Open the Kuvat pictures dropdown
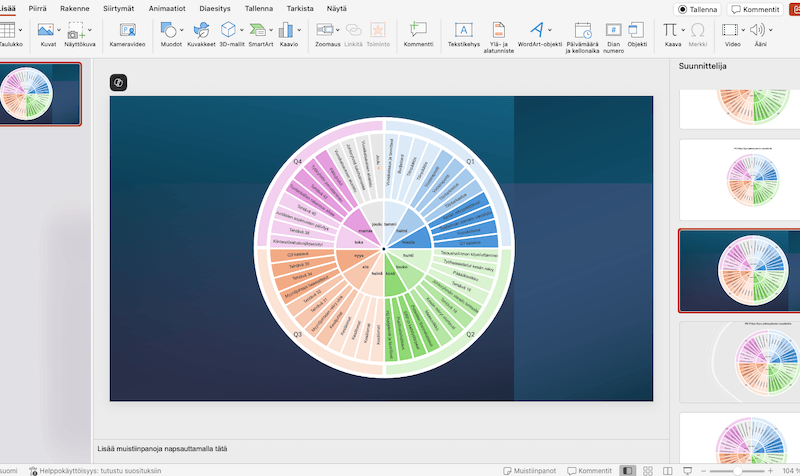The height and width of the screenshot is (476, 800). pos(59,30)
